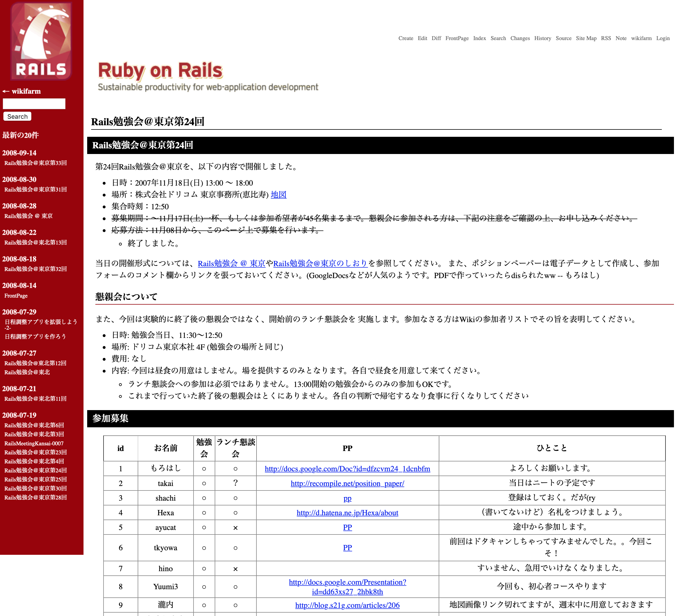The height and width of the screenshot is (616, 681).
Task: Open the History link
Action: (x=542, y=38)
